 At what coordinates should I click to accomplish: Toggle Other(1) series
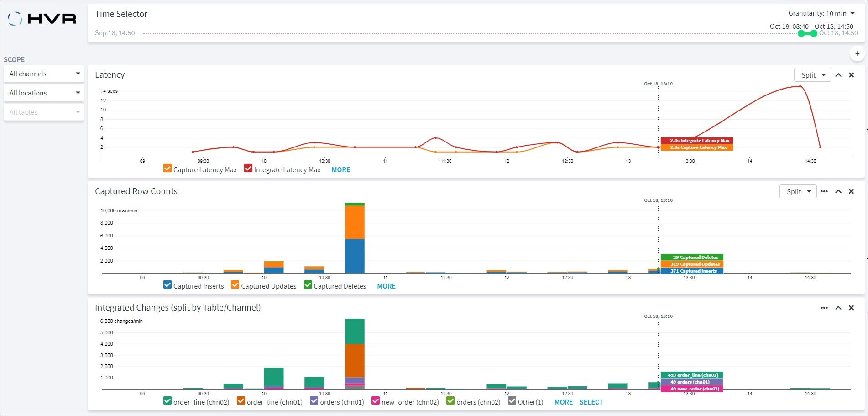click(x=512, y=401)
